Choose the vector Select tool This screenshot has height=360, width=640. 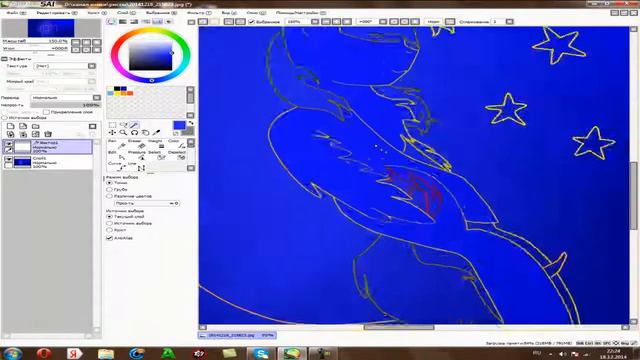pos(156,155)
